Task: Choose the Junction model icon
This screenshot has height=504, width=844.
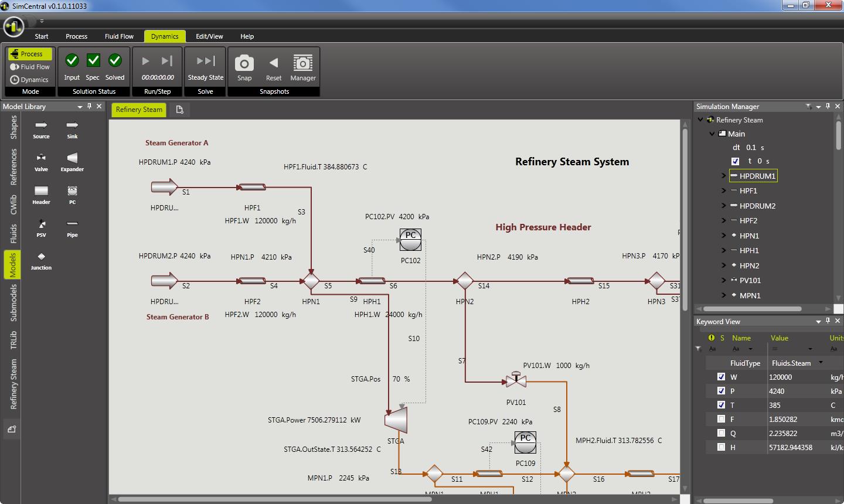Action: pyautogui.click(x=41, y=257)
